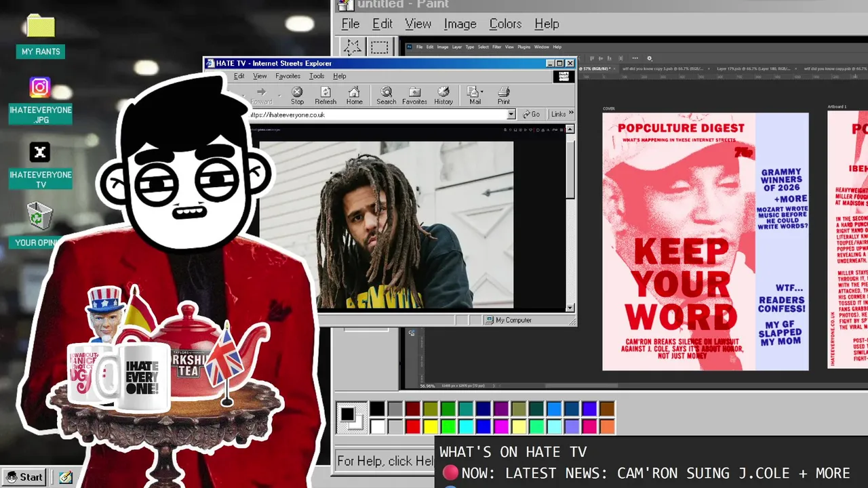The height and width of the screenshot is (488, 868).
Task: Open the Layer menu in Photoshop
Action: [x=457, y=47]
